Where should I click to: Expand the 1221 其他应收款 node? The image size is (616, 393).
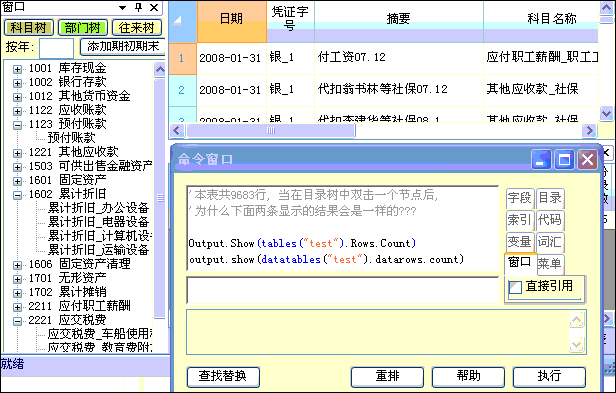click(17, 153)
